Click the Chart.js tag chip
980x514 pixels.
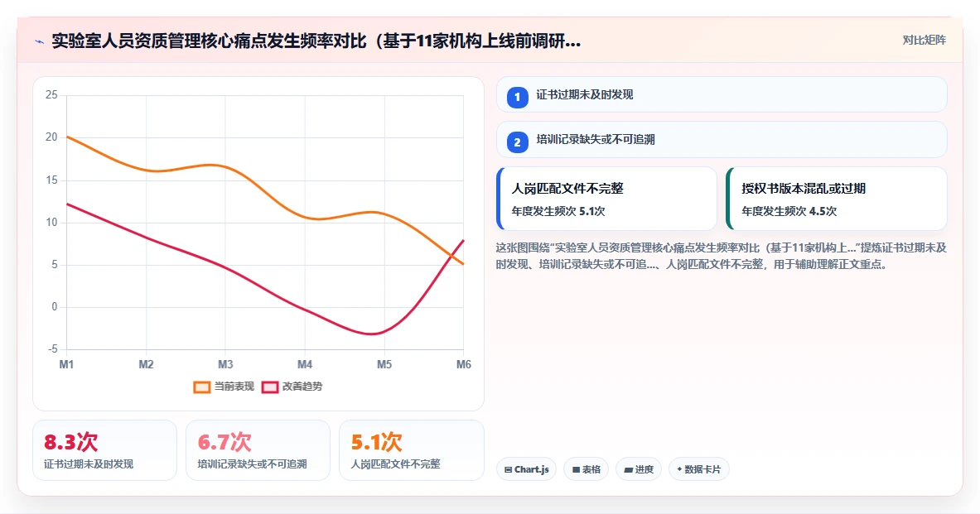point(526,469)
